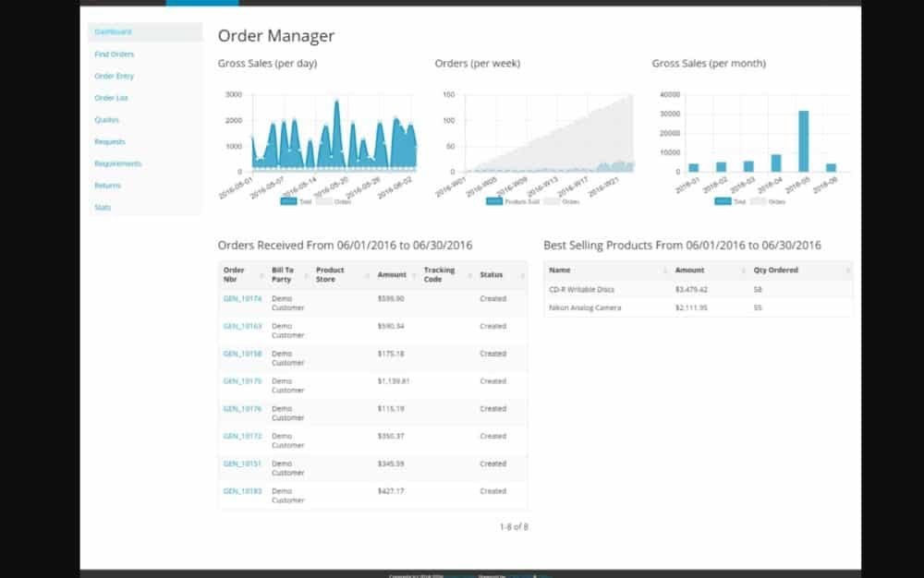Open the Stats sidebar page
Viewport: 924px width, 578px height.
click(103, 208)
